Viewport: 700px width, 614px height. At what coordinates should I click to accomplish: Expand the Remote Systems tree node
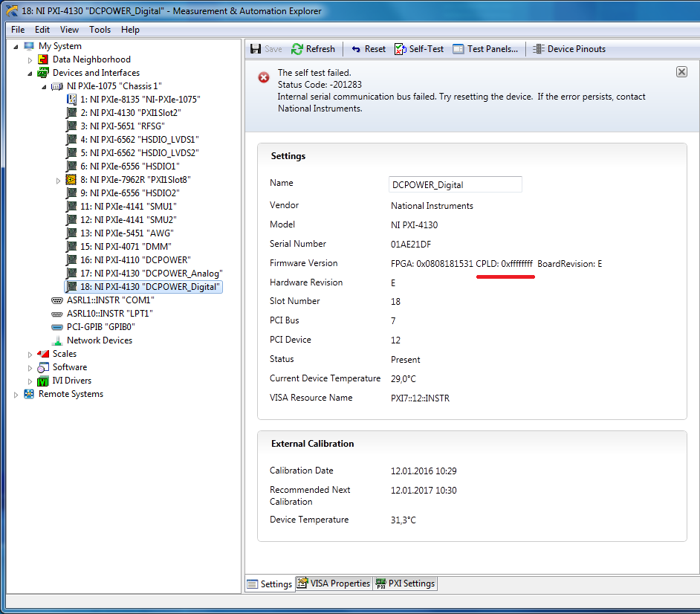click(16, 395)
